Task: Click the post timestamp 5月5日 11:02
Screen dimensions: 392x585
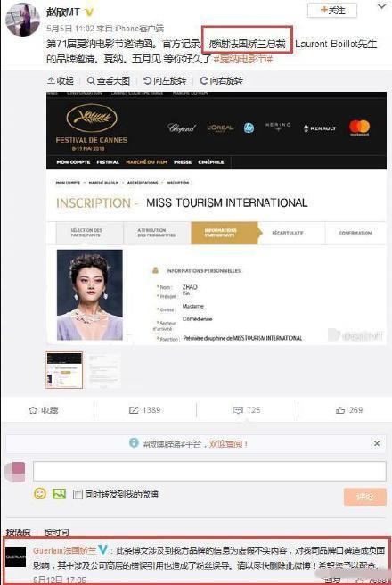Action: (x=70, y=29)
